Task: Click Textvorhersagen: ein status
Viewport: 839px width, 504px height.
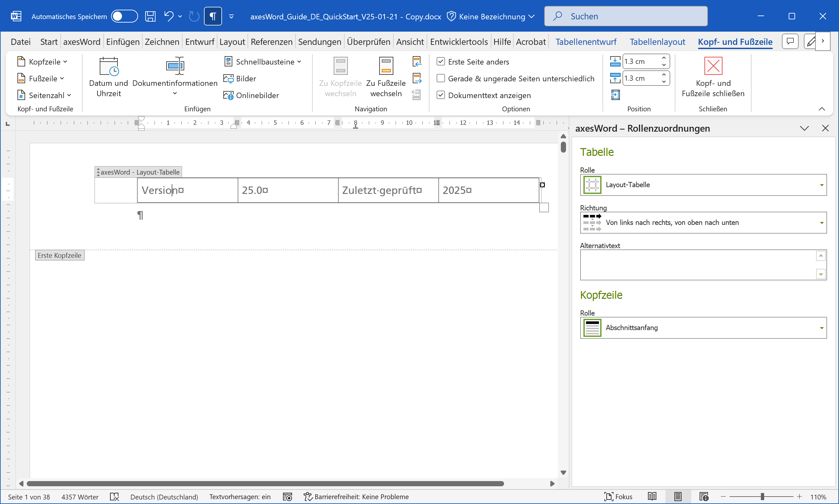Action: 240,497
